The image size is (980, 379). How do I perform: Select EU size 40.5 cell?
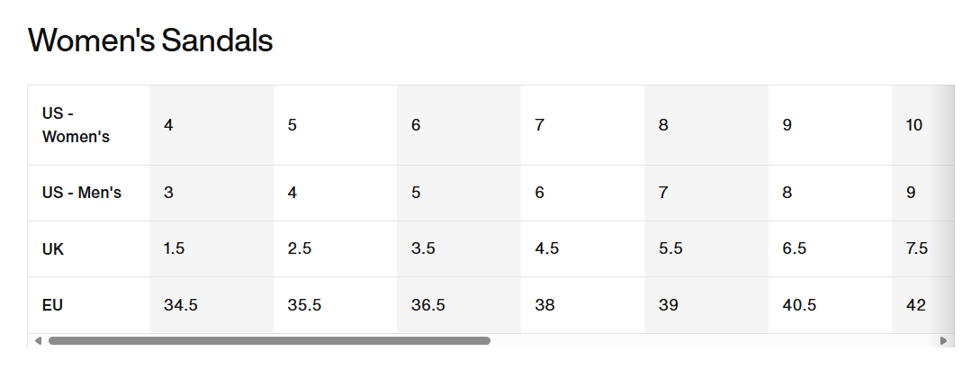pyautogui.click(x=830, y=305)
